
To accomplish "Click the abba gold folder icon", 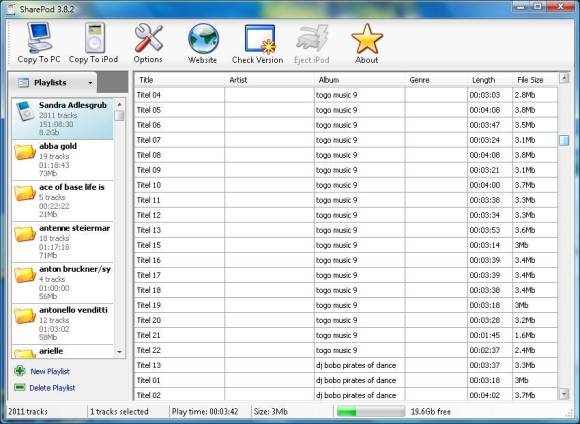I will [25, 152].
